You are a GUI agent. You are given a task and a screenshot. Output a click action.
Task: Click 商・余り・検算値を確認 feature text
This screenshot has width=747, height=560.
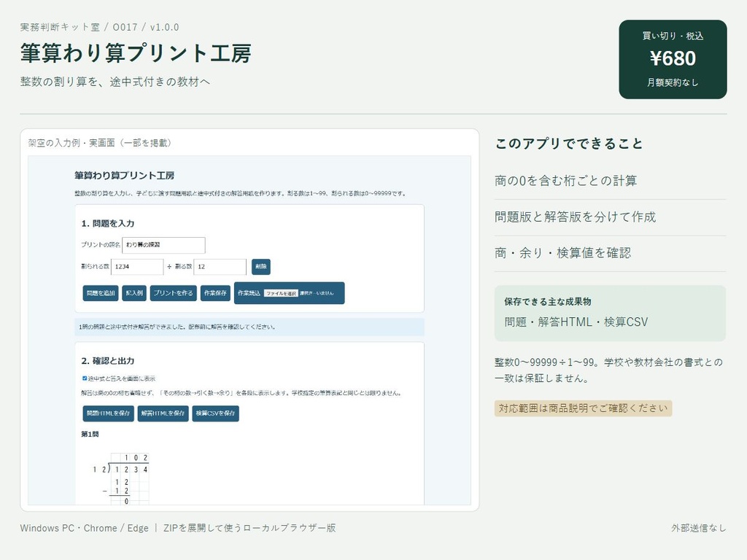click(562, 253)
